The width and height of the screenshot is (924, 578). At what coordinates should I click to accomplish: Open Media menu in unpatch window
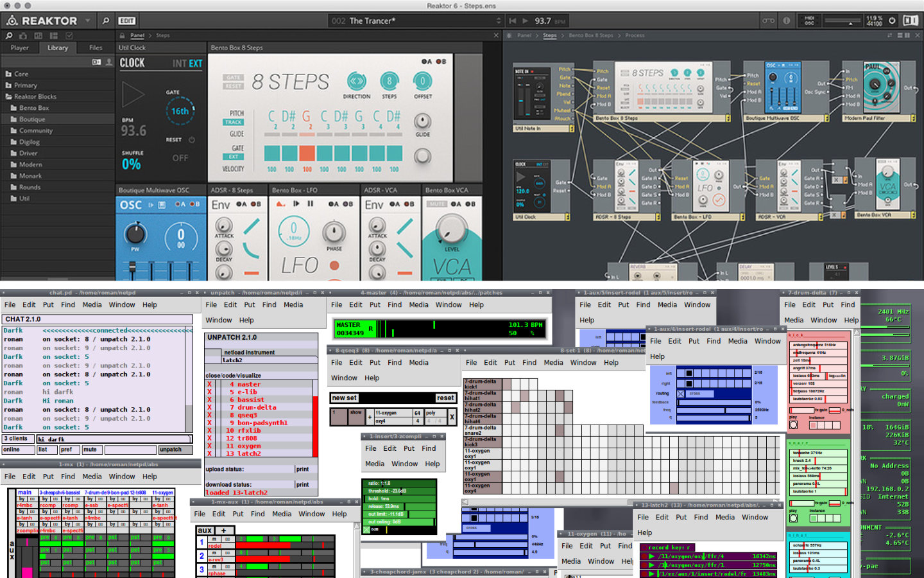(x=293, y=304)
